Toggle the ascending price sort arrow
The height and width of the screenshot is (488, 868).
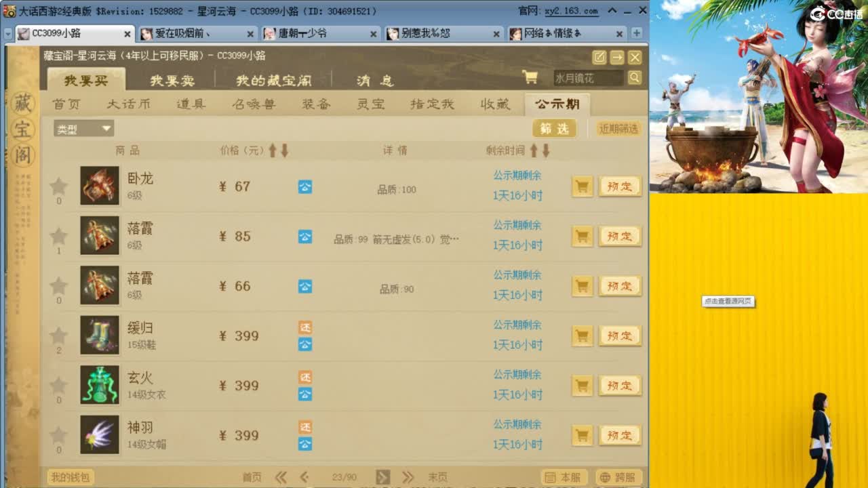pyautogui.click(x=272, y=150)
